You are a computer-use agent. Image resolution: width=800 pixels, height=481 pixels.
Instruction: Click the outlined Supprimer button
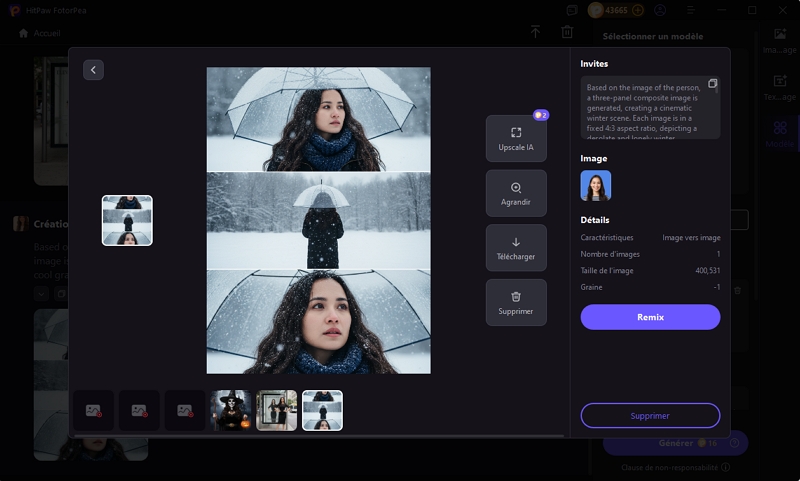click(x=650, y=415)
